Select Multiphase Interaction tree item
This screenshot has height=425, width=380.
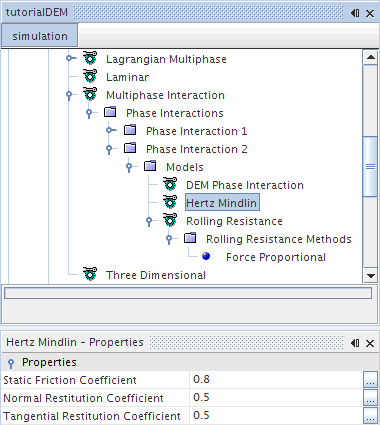[165, 95]
